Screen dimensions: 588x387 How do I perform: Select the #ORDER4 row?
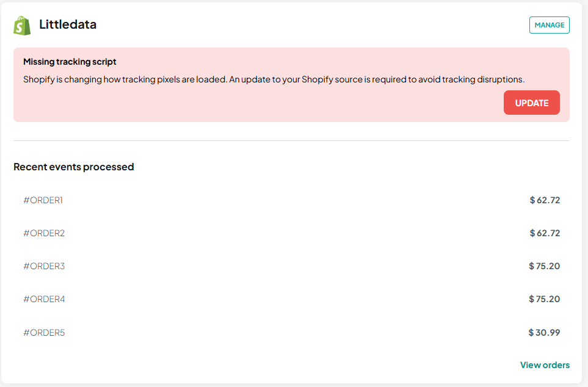click(291, 299)
